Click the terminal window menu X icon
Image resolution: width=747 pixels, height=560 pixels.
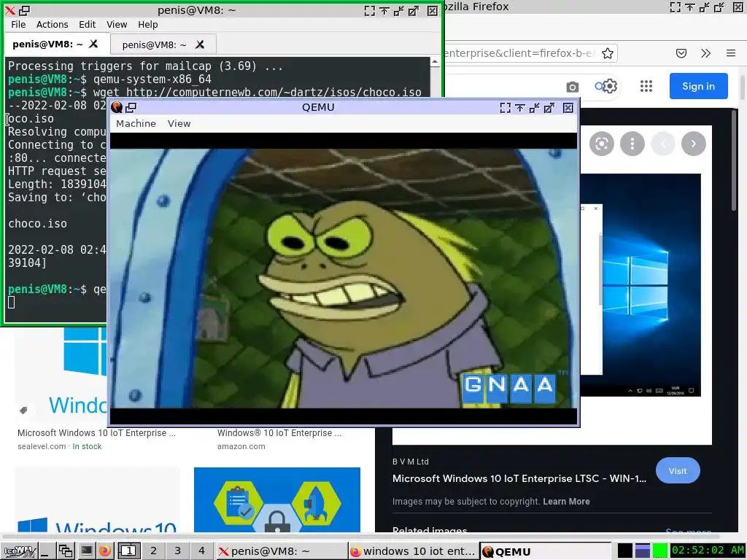[x=9, y=10]
